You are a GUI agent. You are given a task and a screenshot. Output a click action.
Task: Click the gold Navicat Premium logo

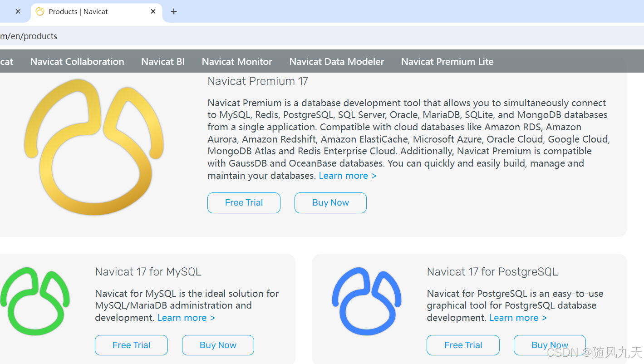(94, 147)
